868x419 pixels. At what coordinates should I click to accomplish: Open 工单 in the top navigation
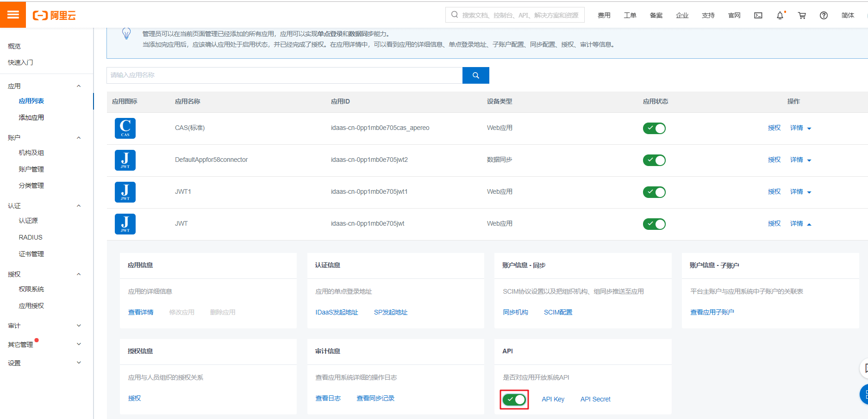click(630, 15)
